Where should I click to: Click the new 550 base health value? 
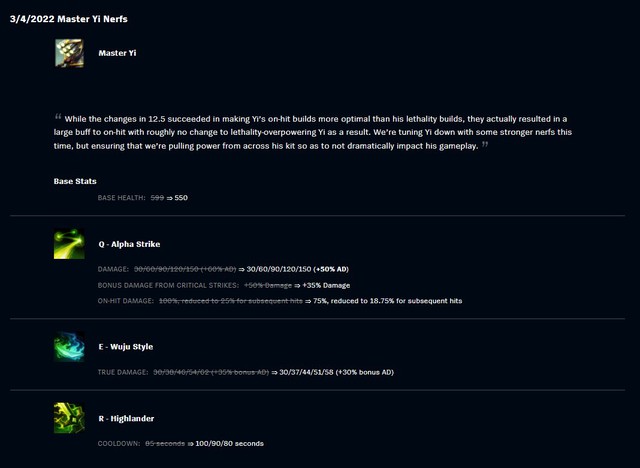[x=181, y=198]
